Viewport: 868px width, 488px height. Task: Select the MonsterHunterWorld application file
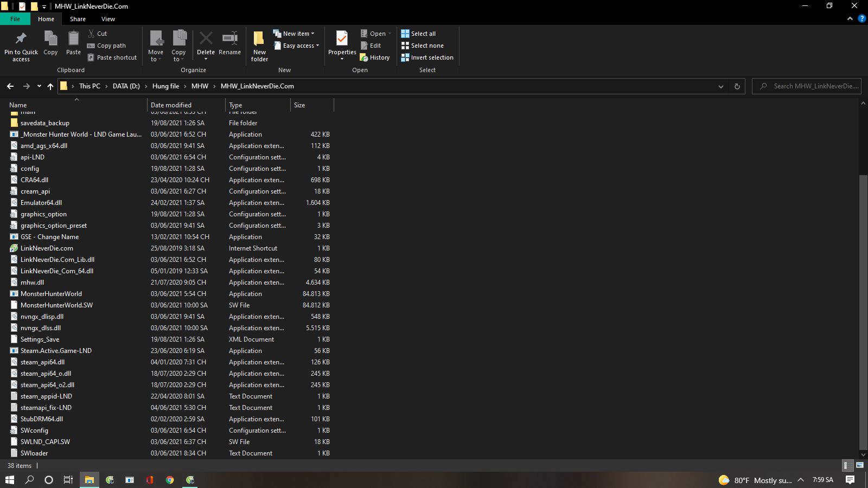pyautogui.click(x=51, y=294)
